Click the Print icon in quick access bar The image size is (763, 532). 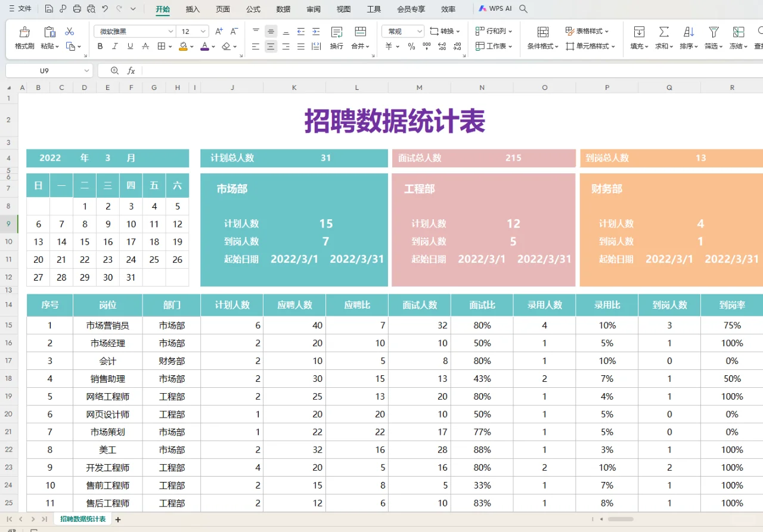(77, 9)
